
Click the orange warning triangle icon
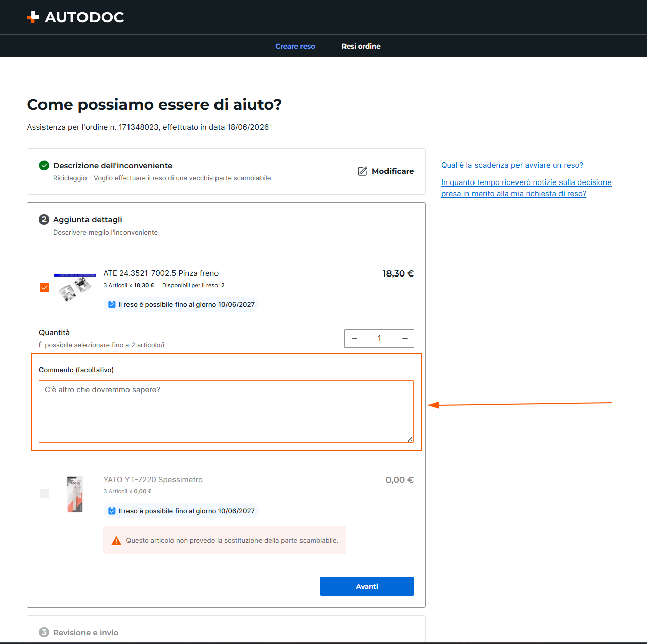click(x=116, y=541)
